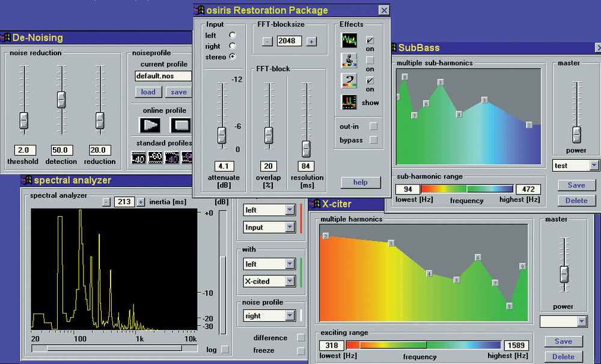Open the X-cited source dropdown
The image size is (601, 364).
[290, 281]
